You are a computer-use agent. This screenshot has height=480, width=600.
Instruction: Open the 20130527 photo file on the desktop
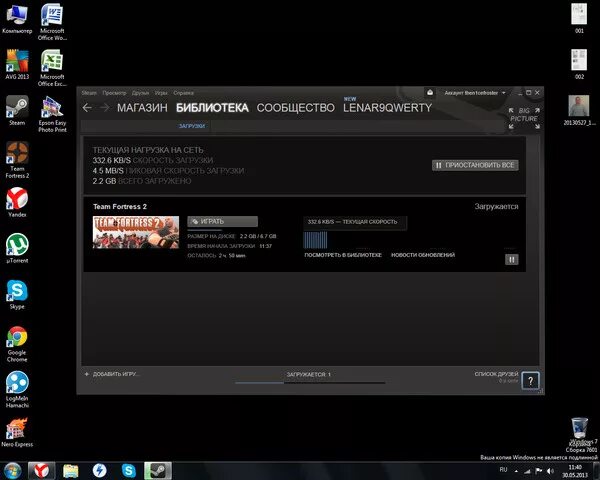click(579, 110)
